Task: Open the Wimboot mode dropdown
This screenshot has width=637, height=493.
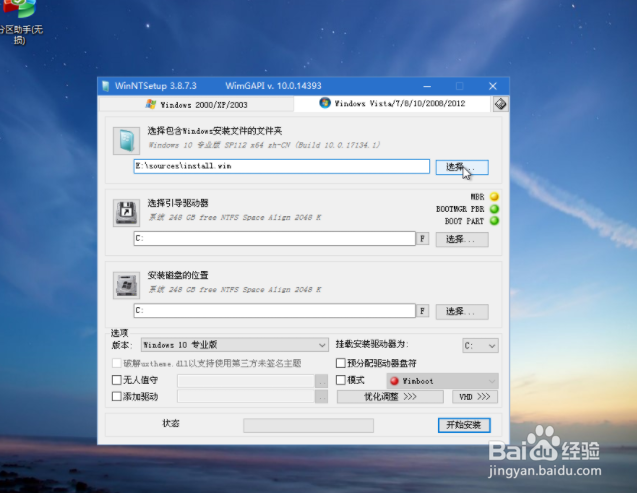Action: (442, 381)
